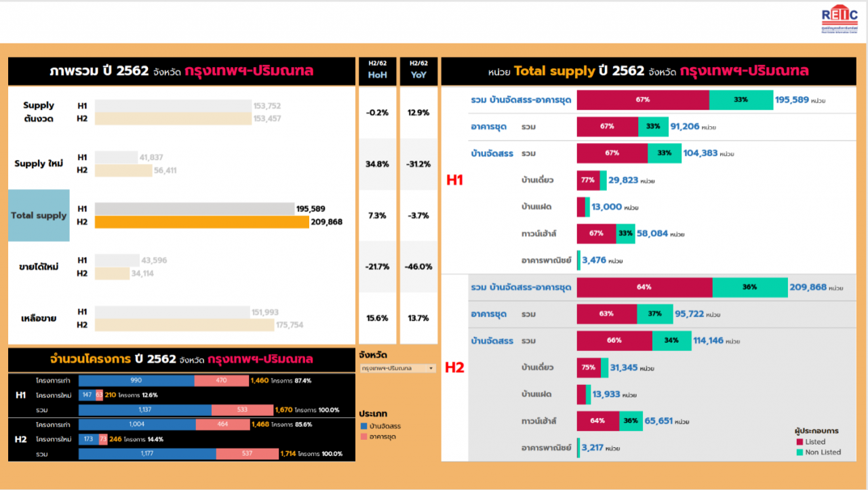Click the 34.8% HoH value
The width and height of the screenshot is (868, 490).
(x=377, y=164)
